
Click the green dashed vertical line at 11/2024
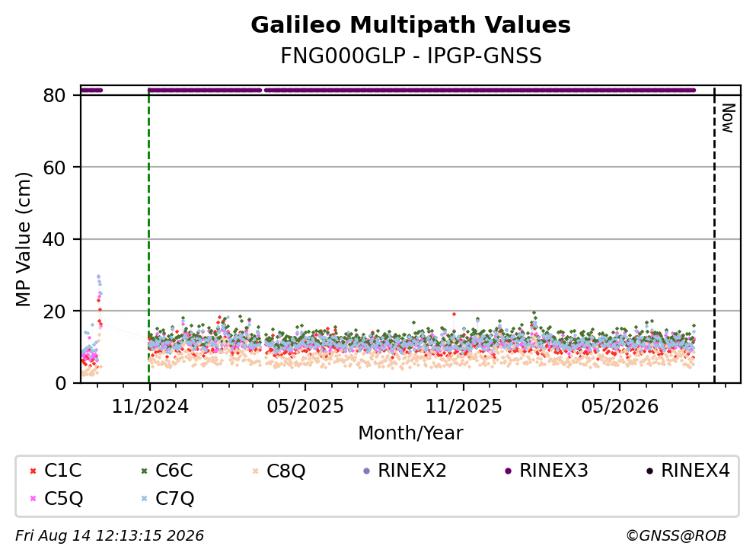click(149, 236)
